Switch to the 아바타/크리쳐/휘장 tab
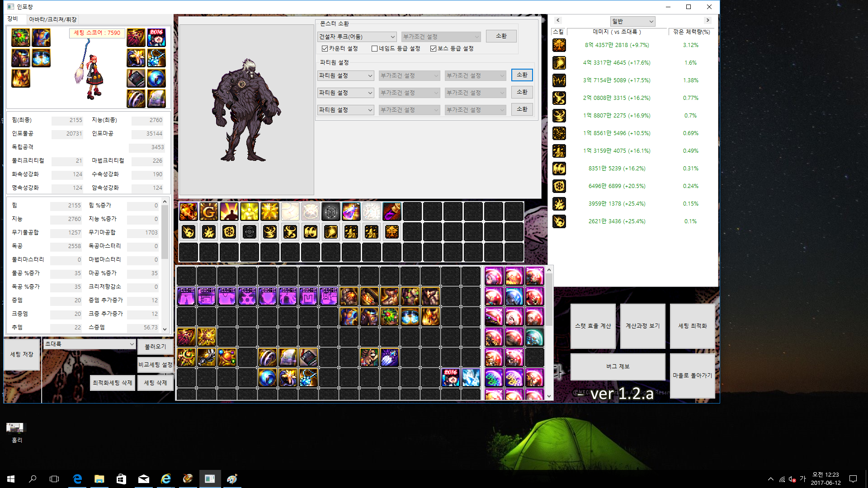The height and width of the screenshot is (488, 868). tap(52, 19)
